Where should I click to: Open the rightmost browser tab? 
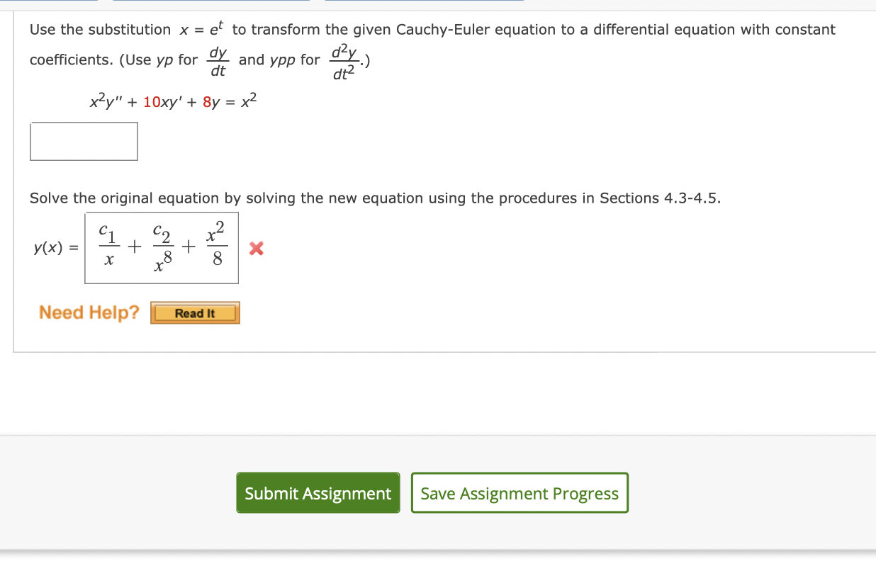424,2
